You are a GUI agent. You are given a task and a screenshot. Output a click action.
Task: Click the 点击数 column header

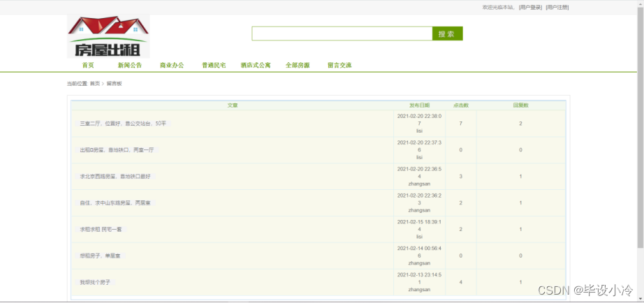[x=461, y=105]
